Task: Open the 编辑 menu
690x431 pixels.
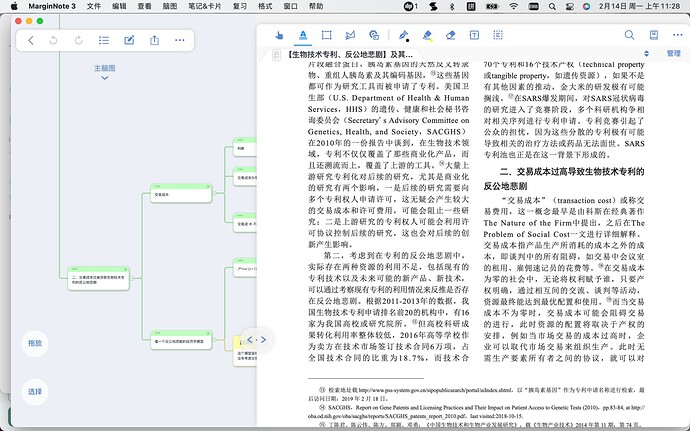Action: 119,6
